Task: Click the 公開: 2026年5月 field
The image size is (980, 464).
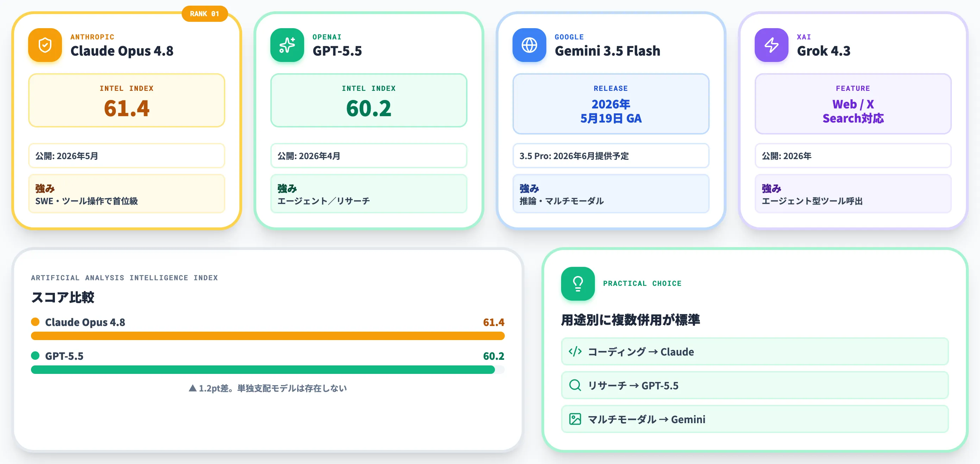Action: (x=127, y=156)
